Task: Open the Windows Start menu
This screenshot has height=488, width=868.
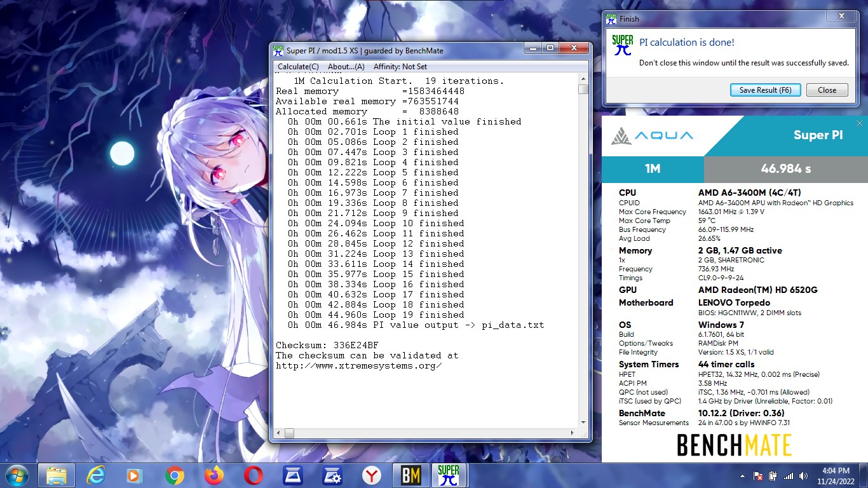Action: 17,475
